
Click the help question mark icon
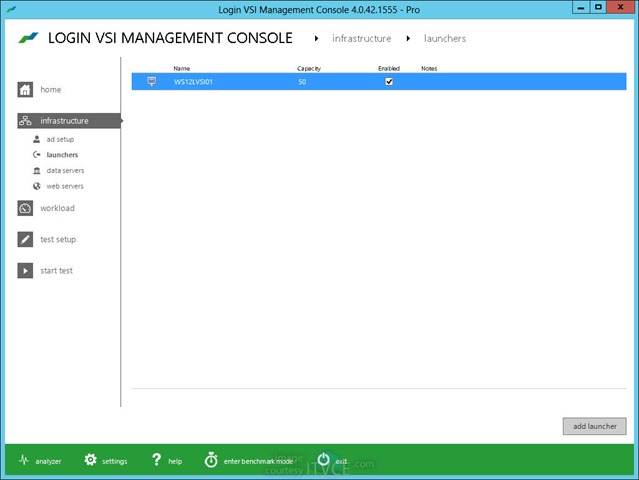coord(156,460)
